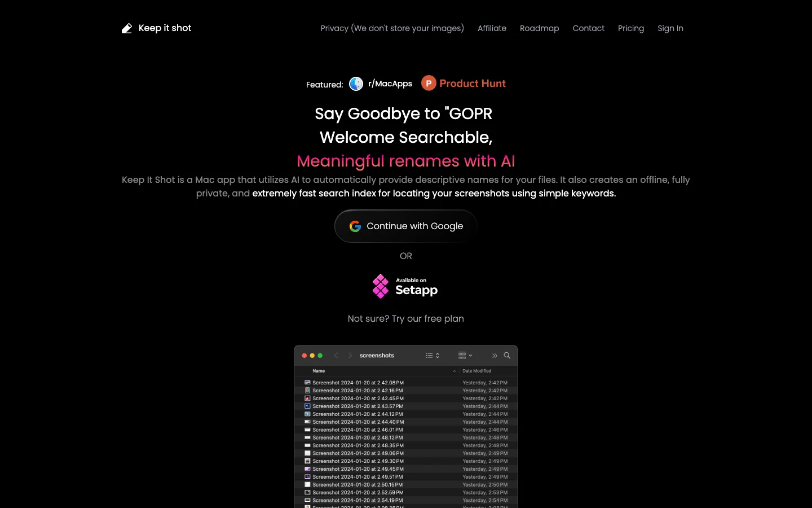This screenshot has height=508, width=812.
Task: Click the double-chevron more toolbar icon
Action: pyautogui.click(x=495, y=356)
